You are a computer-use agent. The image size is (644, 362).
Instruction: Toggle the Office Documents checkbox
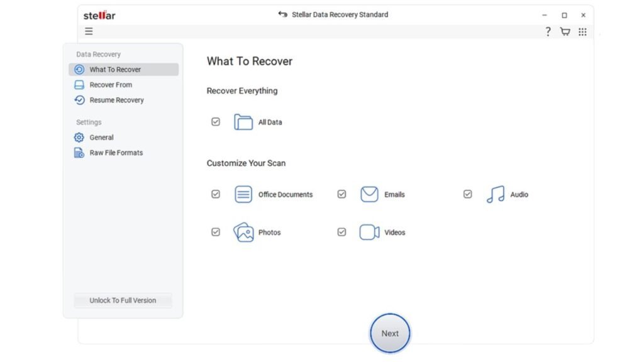pyautogui.click(x=216, y=194)
